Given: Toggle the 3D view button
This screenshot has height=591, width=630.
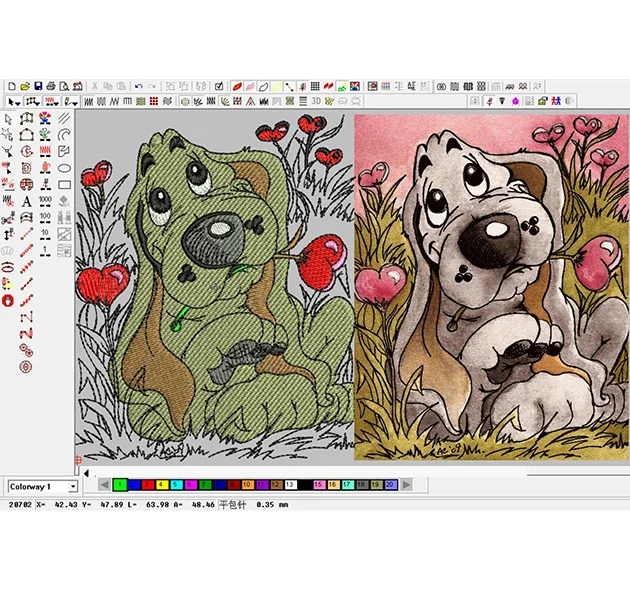Looking at the screenshot, I should click(315, 101).
